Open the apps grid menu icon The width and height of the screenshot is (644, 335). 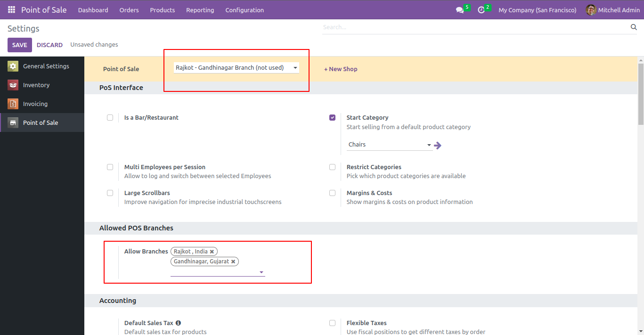(11, 10)
